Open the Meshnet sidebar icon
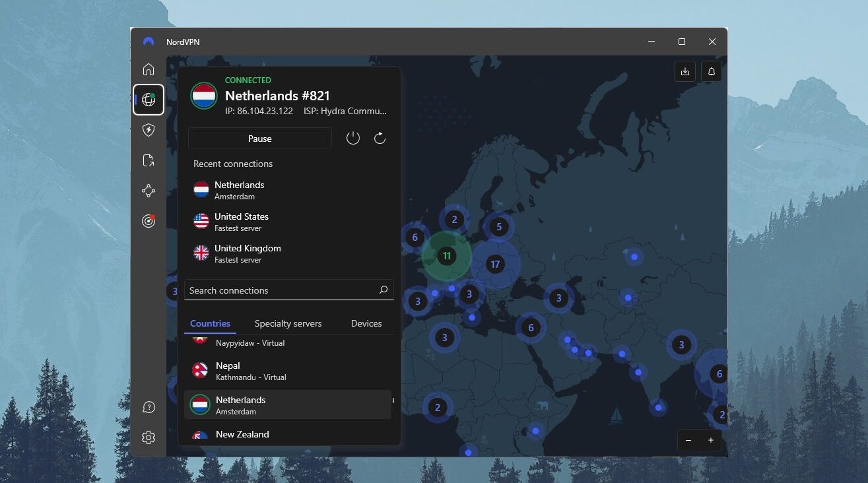Screen dimensions: 868x483 pos(149,191)
